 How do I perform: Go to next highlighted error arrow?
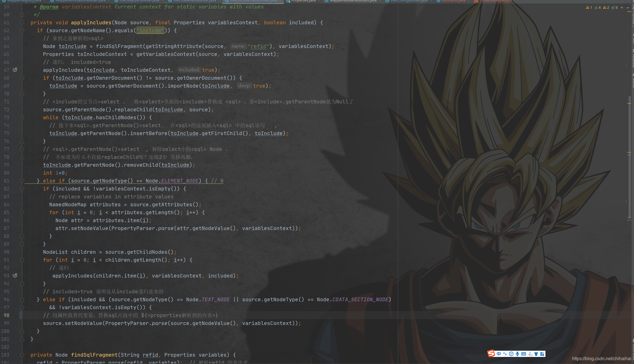pyautogui.click(x=627, y=8)
